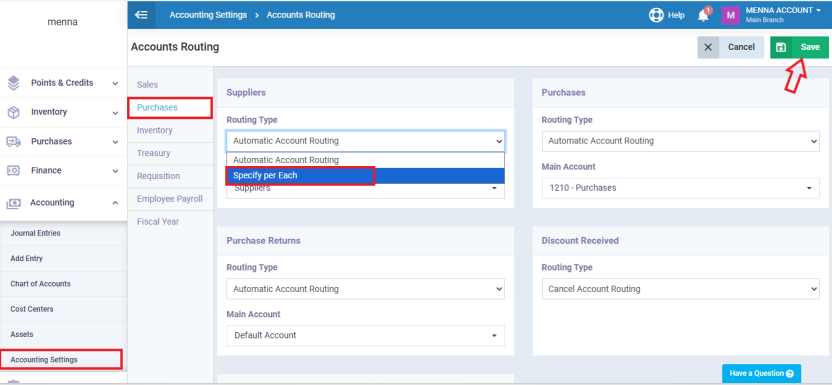
Task: Click the Accounting cash icon
Action: click(x=13, y=203)
